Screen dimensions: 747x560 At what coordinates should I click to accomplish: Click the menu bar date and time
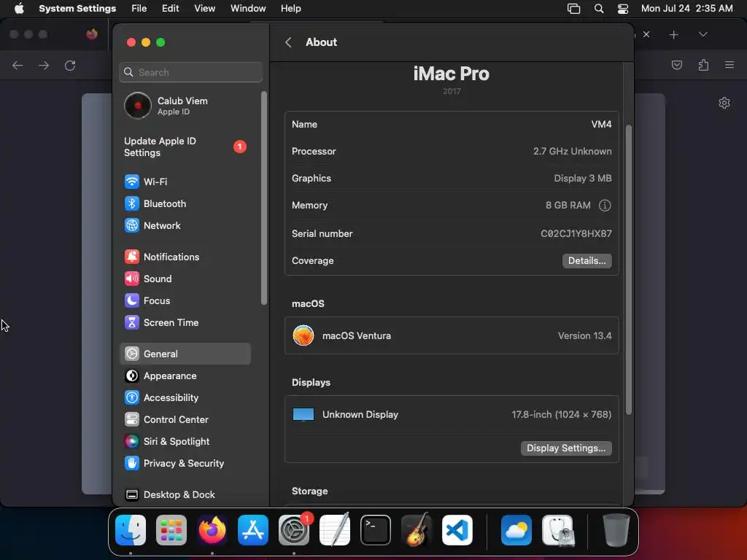(686, 9)
